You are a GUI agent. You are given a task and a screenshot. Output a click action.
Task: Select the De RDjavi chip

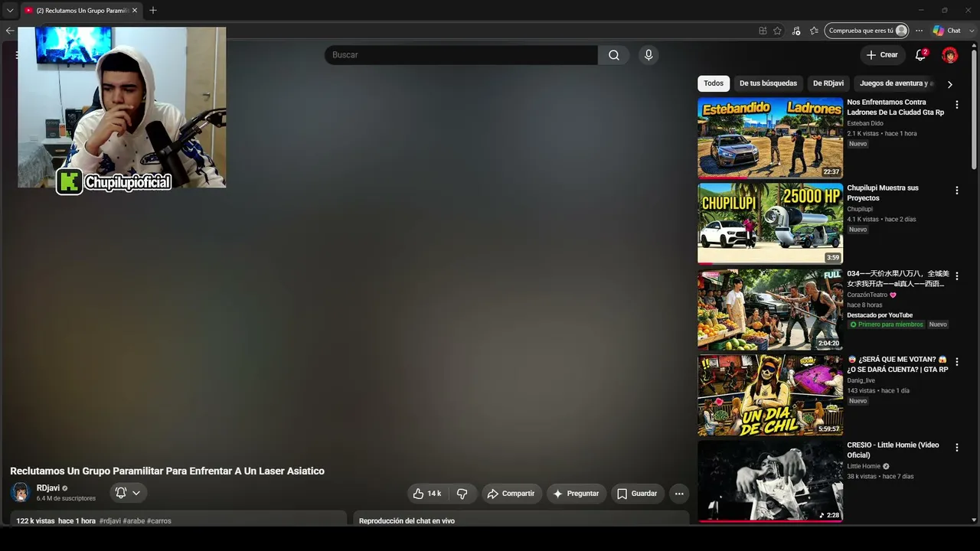coord(828,83)
